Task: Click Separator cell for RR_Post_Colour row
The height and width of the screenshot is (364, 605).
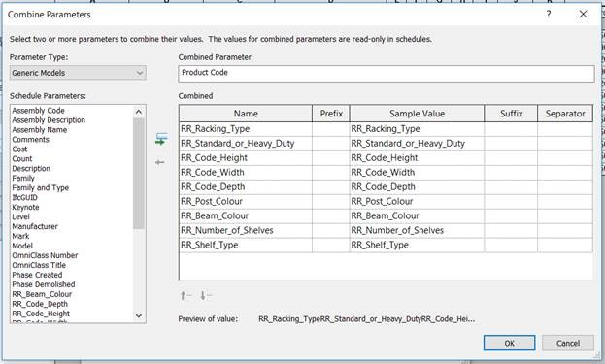Action: pyautogui.click(x=565, y=201)
